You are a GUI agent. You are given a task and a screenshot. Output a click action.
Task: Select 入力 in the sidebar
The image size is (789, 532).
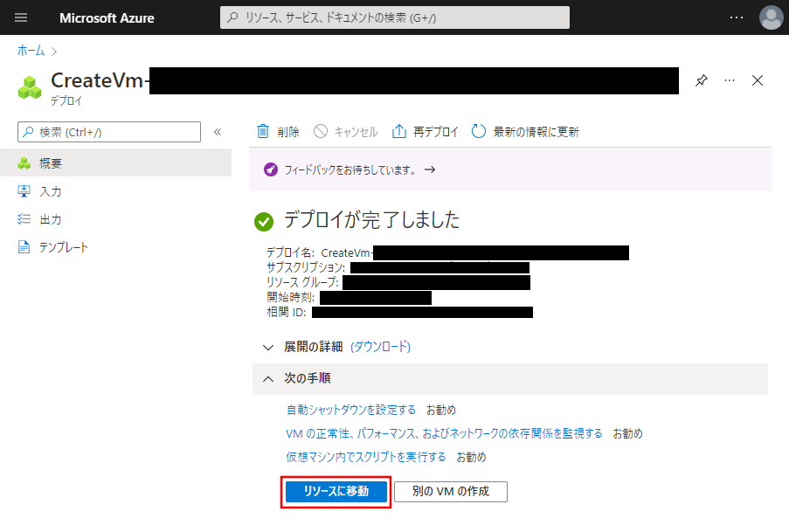[115, 190]
